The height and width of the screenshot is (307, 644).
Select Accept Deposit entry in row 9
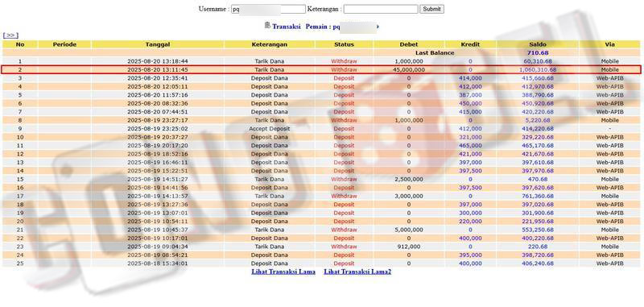[269, 129]
